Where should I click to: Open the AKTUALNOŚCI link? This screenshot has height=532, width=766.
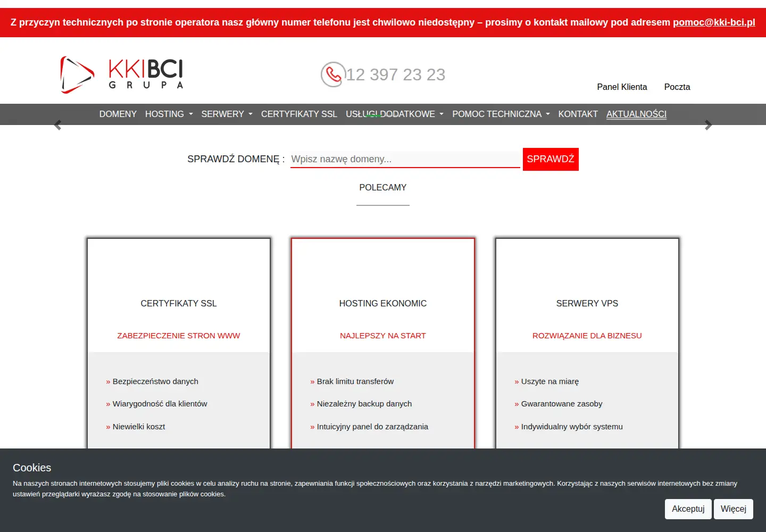pyautogui.click(x=636, y=114)
